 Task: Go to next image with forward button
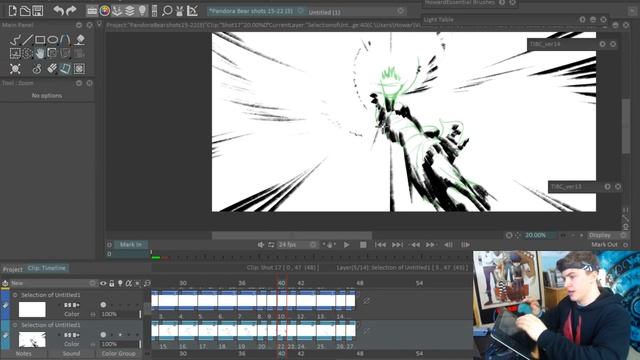pos(431,244)
